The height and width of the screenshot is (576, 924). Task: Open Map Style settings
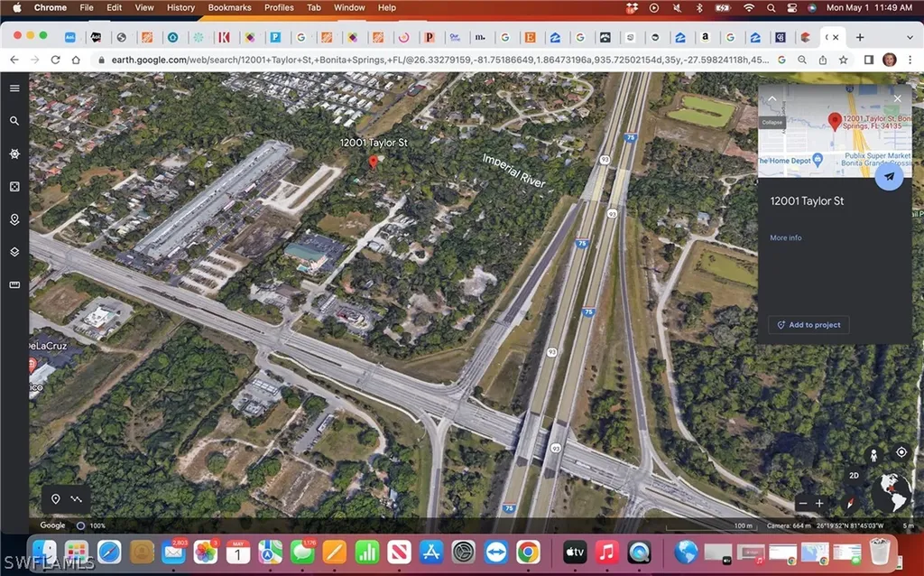click(x=14, y=252)
